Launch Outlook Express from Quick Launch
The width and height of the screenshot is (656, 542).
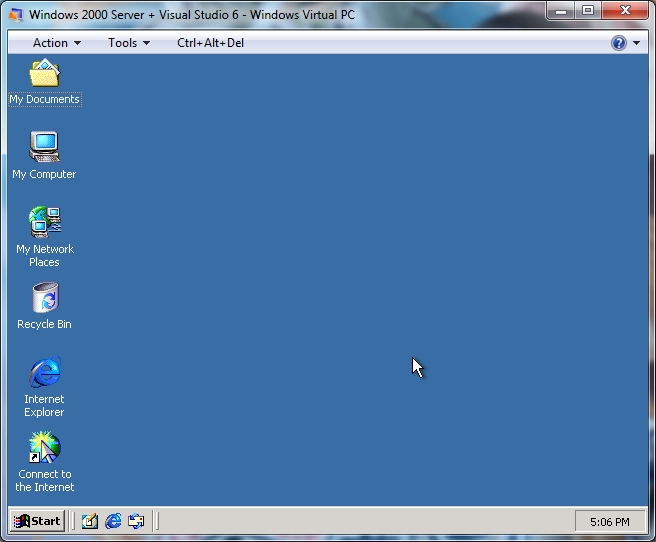point(136,521)
